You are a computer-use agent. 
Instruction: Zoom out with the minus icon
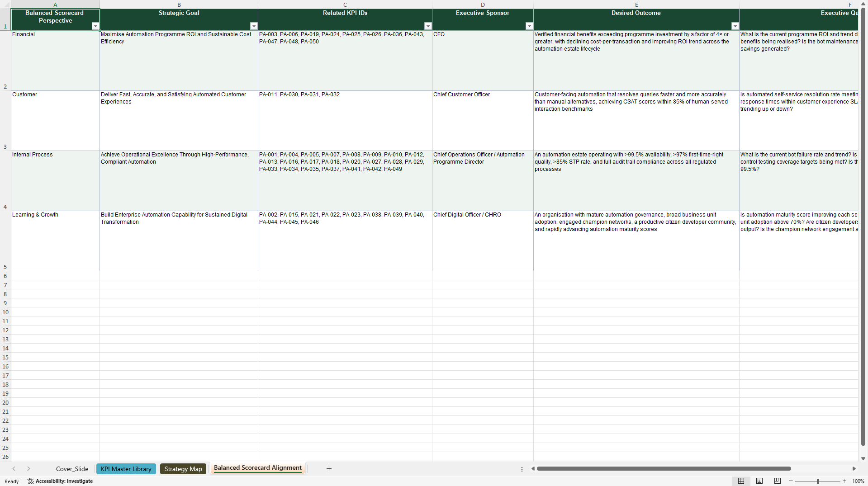791,481
